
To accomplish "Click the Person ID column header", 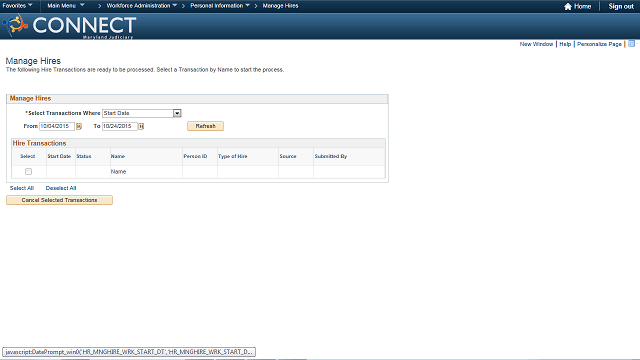I will tap(196, 156).
